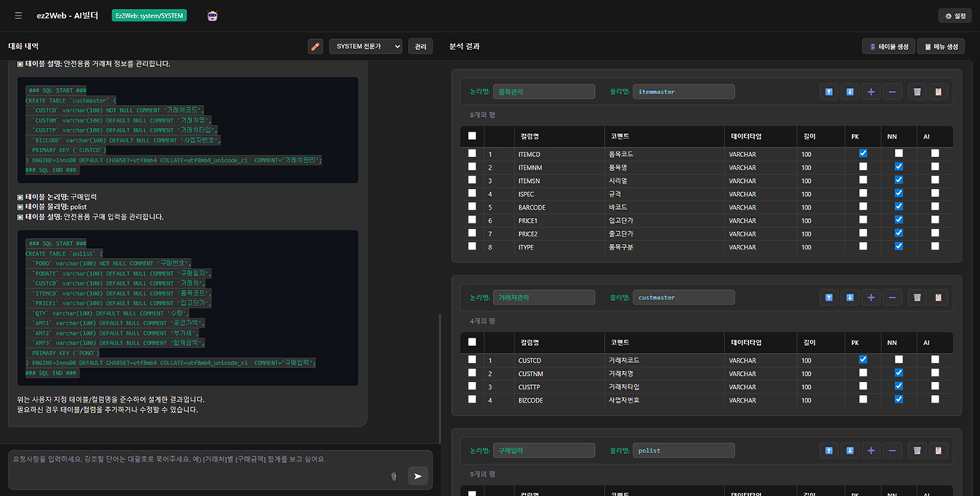
Task: Click the plus icon in the custmaster table toolbar
Action: pyautogui.click(x=871, y=297)
